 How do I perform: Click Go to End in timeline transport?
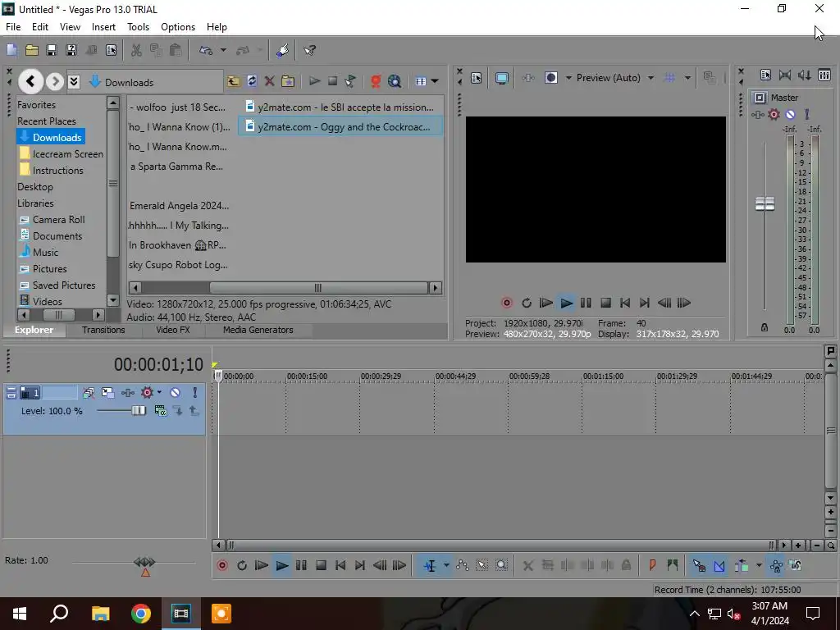[360, 566]
